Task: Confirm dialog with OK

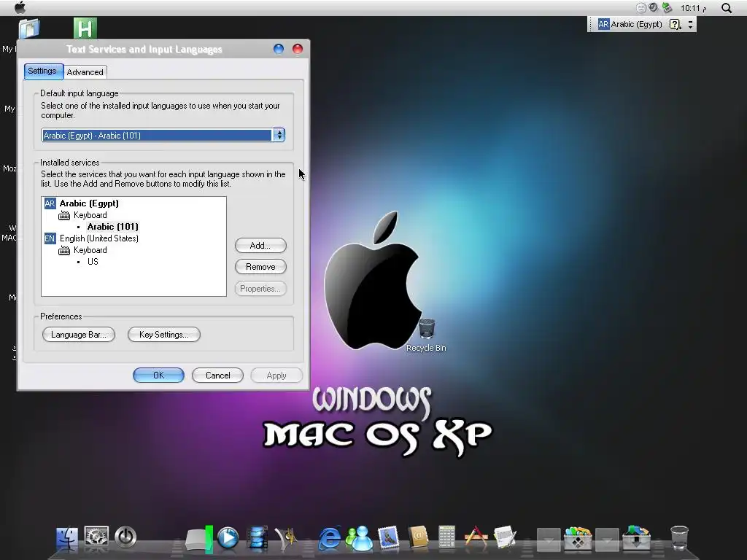Action: pos(158,376)
